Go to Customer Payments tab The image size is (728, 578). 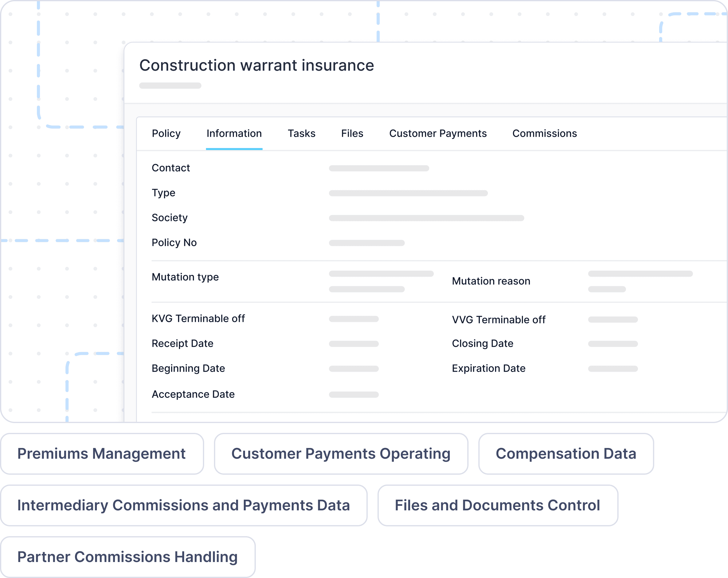click(437, 133)
